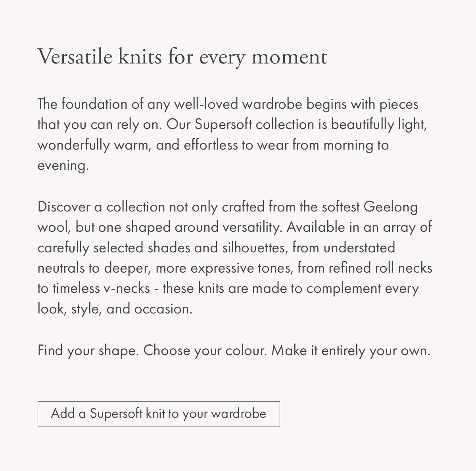Click the paragraph beginning 'Discover a collection'
The height and width of the screenshot is (471, 476).
point(235,258)
